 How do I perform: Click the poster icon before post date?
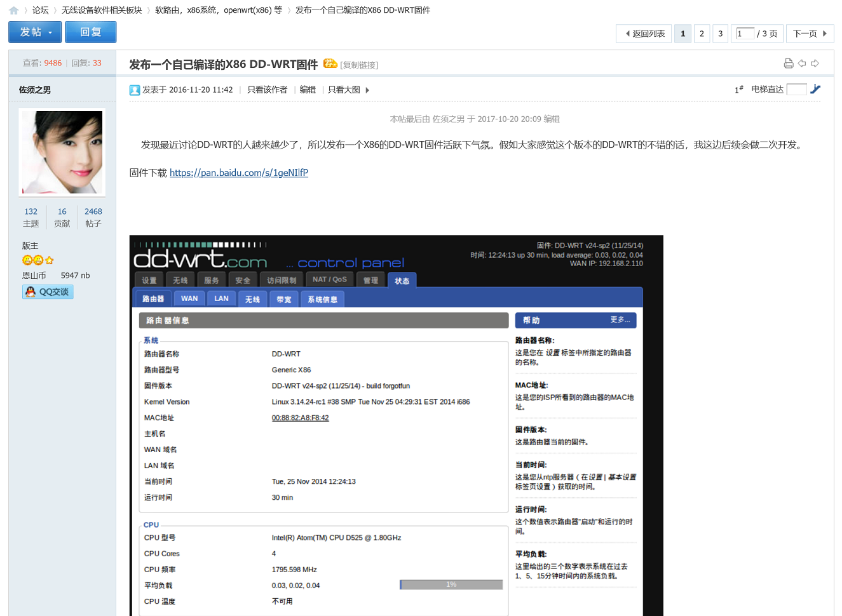tap(135, 90)
